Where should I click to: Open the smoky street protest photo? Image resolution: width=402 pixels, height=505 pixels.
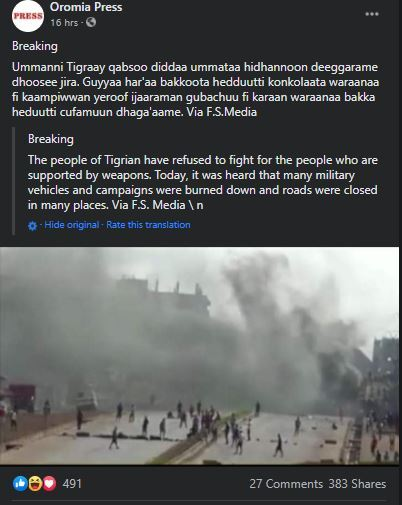(199, 356)
